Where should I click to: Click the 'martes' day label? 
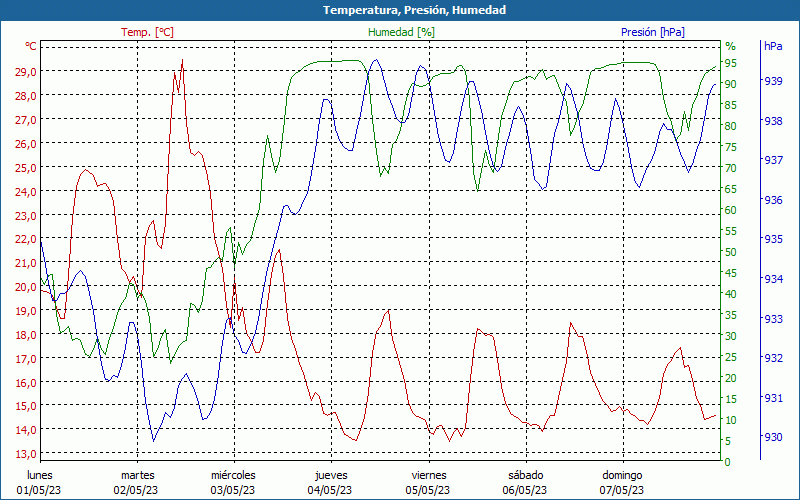[x=137, y=475]
